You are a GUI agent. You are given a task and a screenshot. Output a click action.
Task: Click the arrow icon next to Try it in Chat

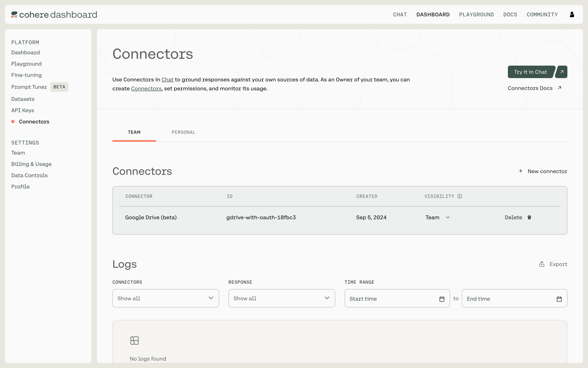(x=562, y=72)
